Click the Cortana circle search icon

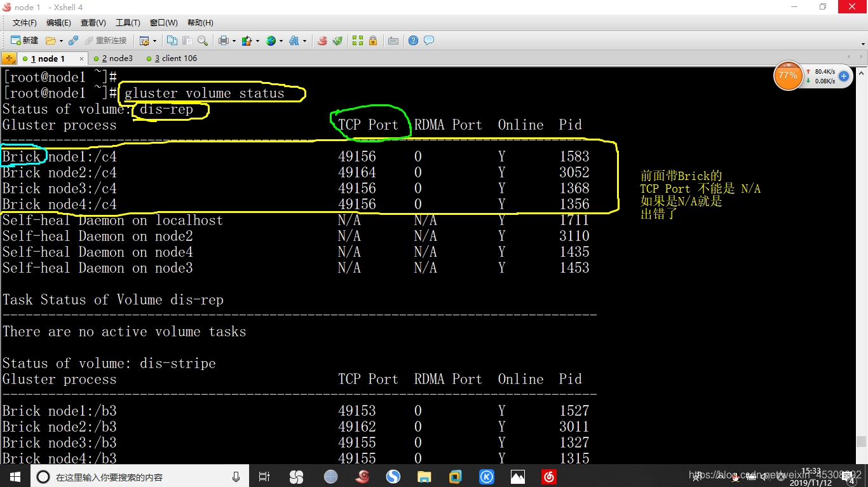[43, 477]
